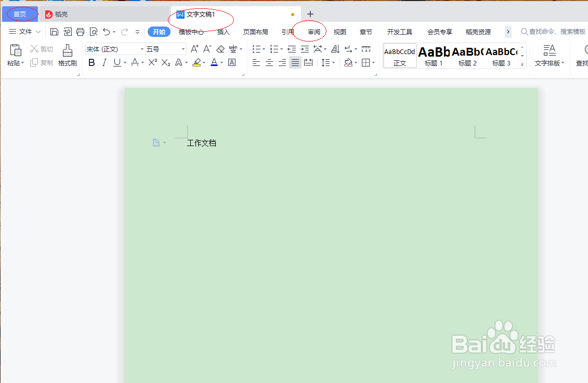Click the character border boxed A icon
Viewport: 588px width, 383px height.
coord(232,62)
